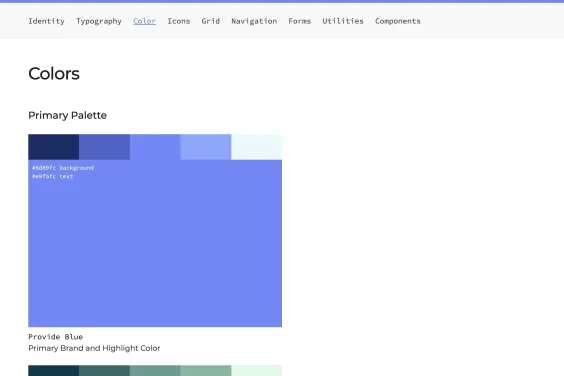
Task: Click 'Primary Brand and Highlight Color' caption
Action: tap(94, 348)
